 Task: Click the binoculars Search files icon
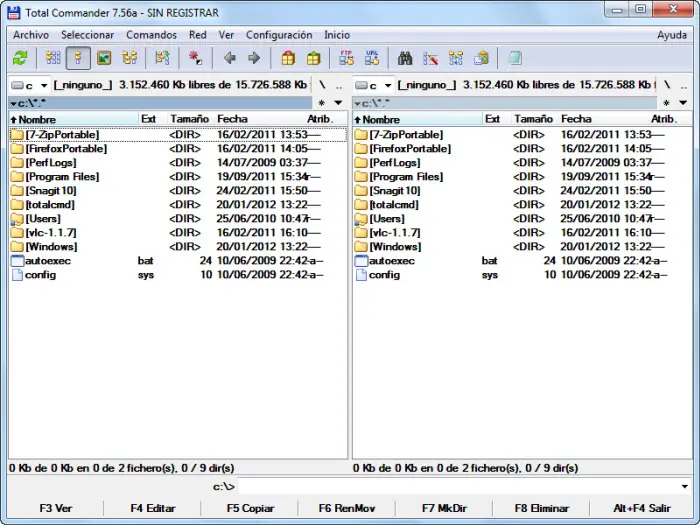coord(405,58)
